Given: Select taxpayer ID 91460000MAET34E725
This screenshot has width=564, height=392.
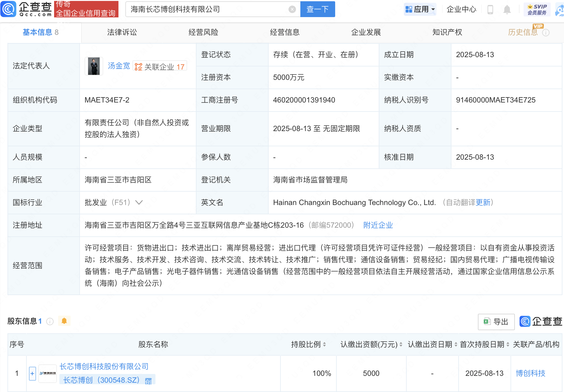Looking at the screenshot, I should [x=496, y=100].
